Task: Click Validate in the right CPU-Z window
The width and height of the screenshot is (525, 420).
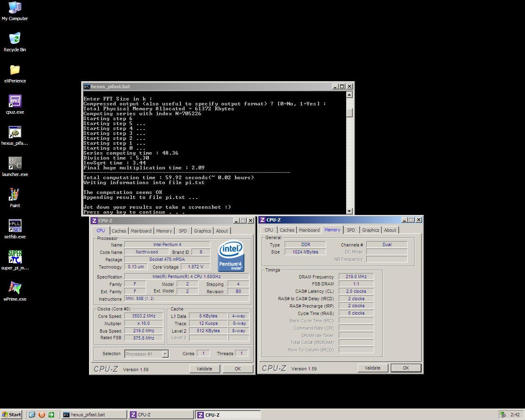Action: click(x=372, y=368)
